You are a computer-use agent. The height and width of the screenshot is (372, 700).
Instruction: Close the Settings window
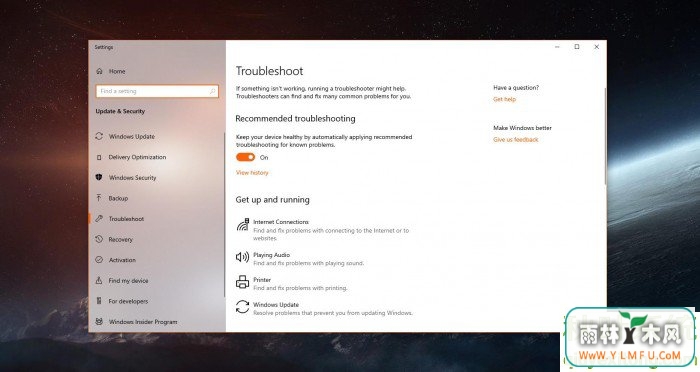[596, 46]
